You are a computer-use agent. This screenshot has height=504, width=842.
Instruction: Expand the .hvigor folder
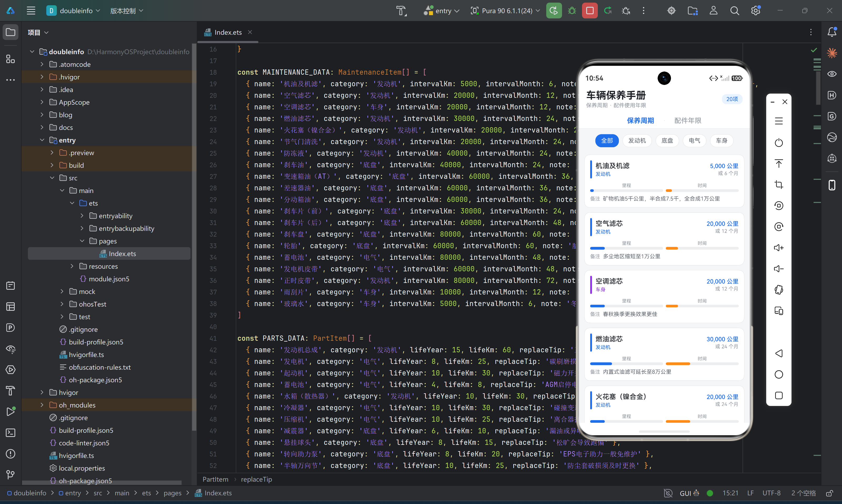42,77
